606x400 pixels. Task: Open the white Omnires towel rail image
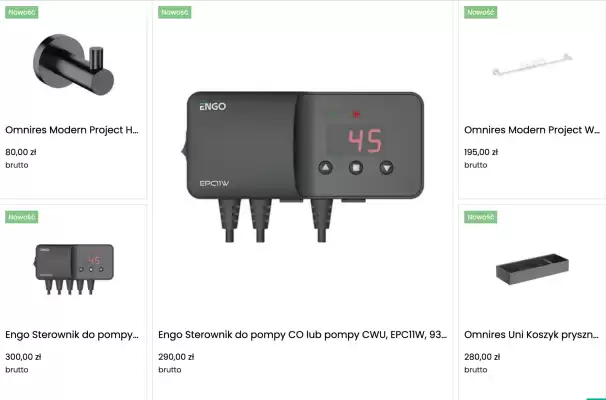click(x=532, y=65)
